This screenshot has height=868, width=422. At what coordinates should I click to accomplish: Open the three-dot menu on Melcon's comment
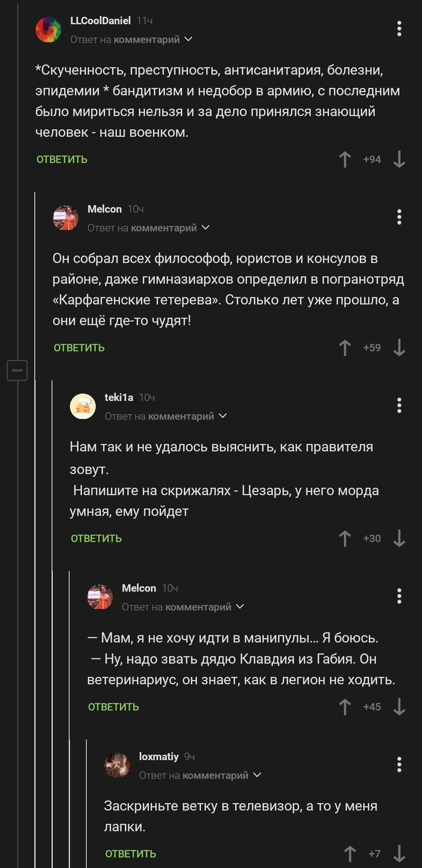[398, 218]
